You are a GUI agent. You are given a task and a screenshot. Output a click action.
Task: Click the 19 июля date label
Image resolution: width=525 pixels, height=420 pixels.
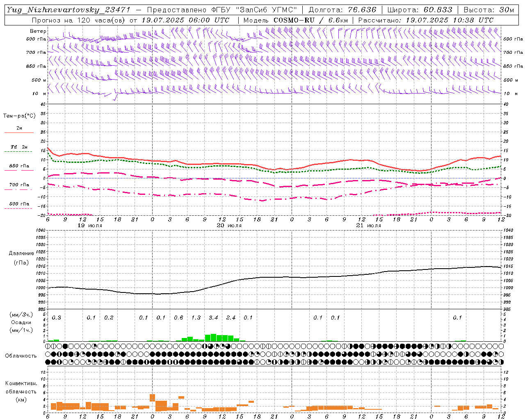coord(90,226)
